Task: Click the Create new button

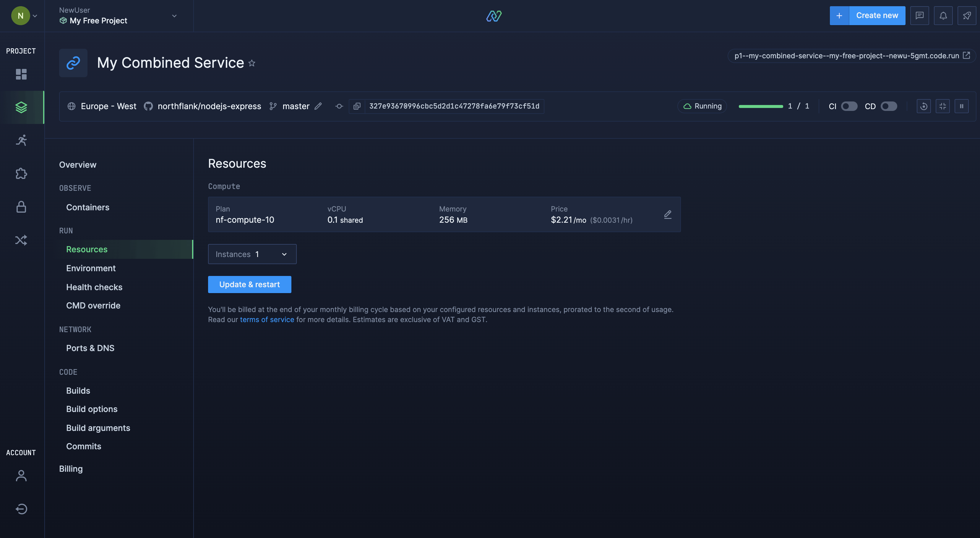Action: coord(877,16)
